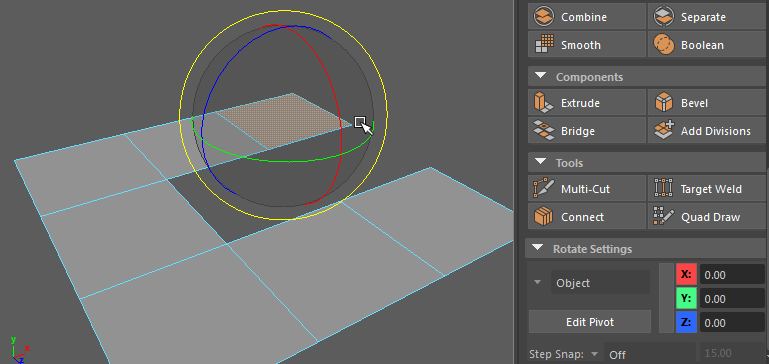Click the green Y axis swatch
Image resolution: width=769 pixels, height=364 pixels.
coord(686,299)
